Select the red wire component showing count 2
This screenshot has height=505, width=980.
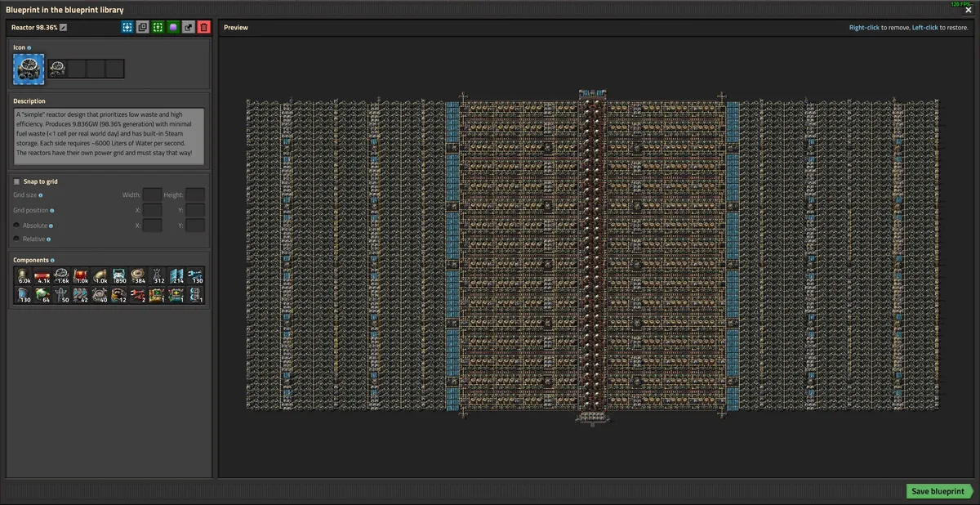137,294
